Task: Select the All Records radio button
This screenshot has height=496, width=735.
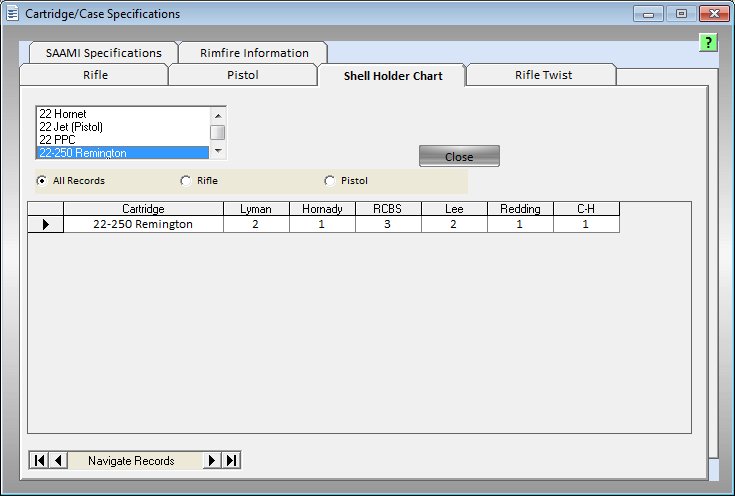Action: (x=42, y=181)
